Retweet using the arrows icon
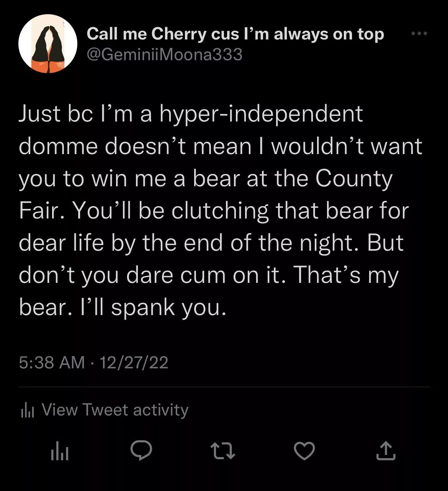Image resolution: width=448 pixels, height=491 pixels. [x=223, y=450]
